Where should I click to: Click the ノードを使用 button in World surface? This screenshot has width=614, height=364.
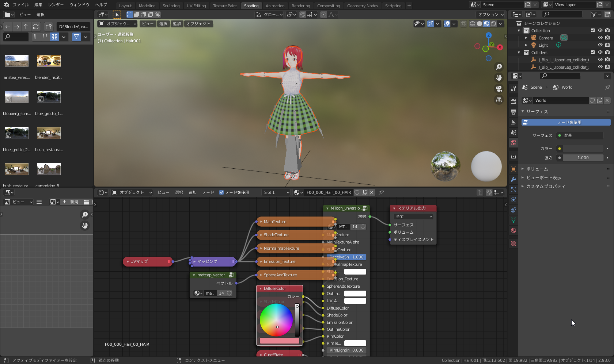566,122
